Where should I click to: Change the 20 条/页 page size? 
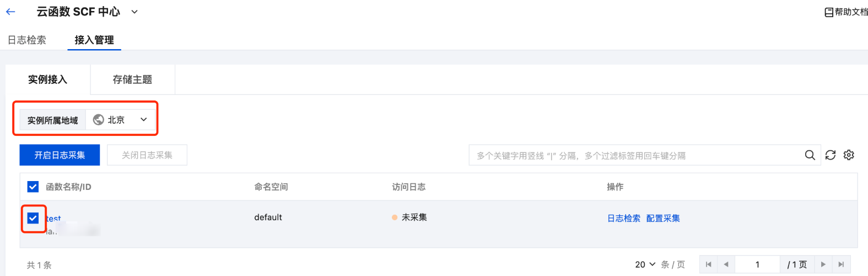(x=645, y=264)
